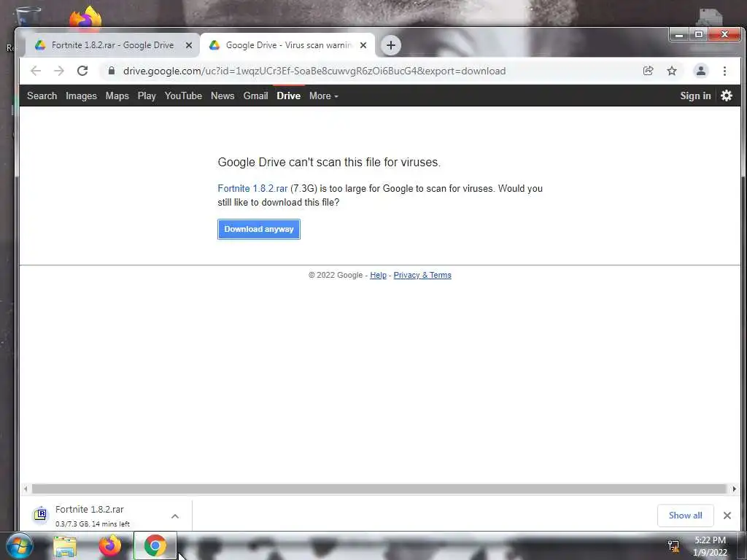
Task: Click the browser forward arrow
Action: [59, 71]
